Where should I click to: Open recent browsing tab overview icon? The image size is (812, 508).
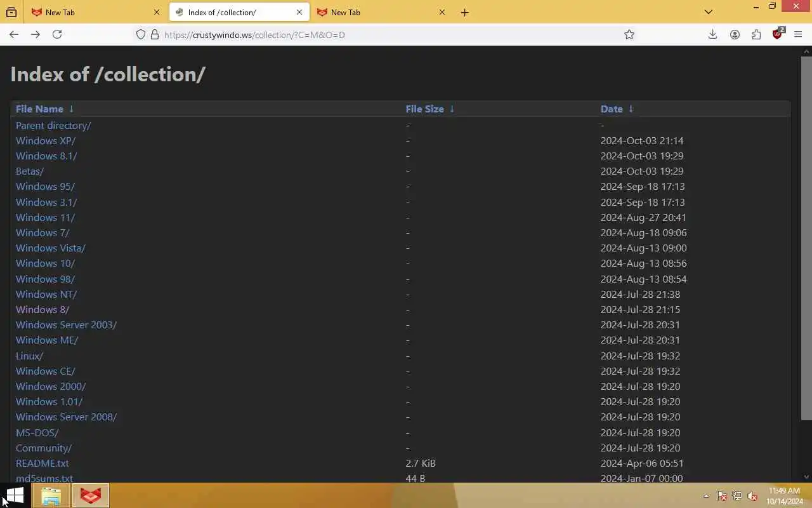(x=11, y=12)
